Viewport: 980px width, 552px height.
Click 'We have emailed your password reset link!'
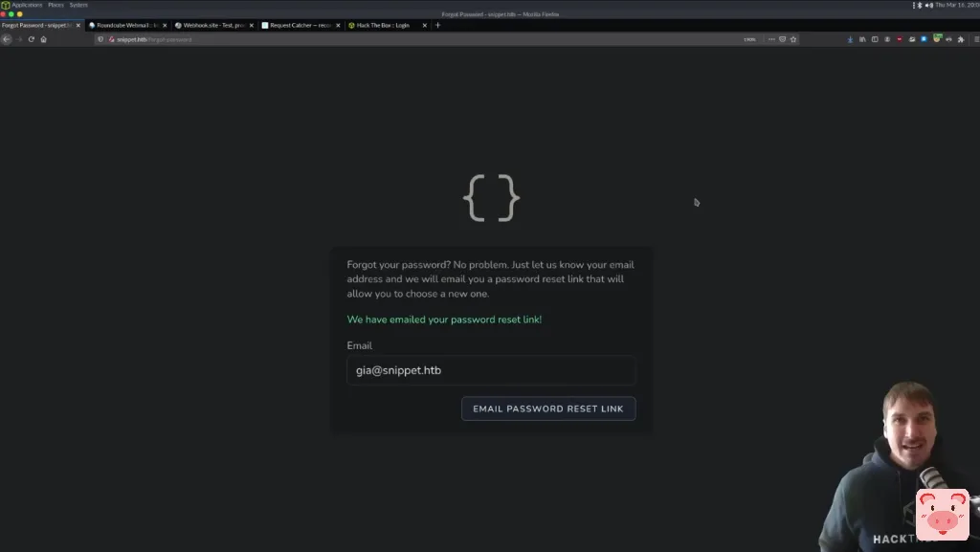[444, 320]
